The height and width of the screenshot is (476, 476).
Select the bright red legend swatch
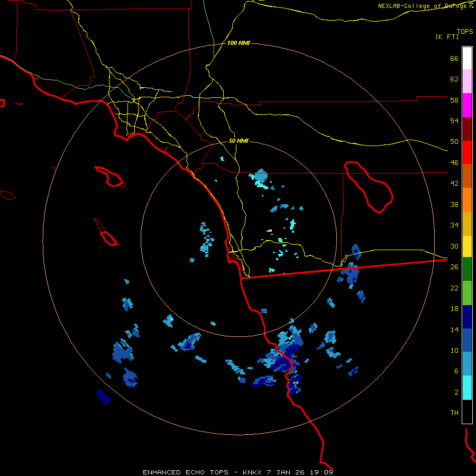pos(467,152)
